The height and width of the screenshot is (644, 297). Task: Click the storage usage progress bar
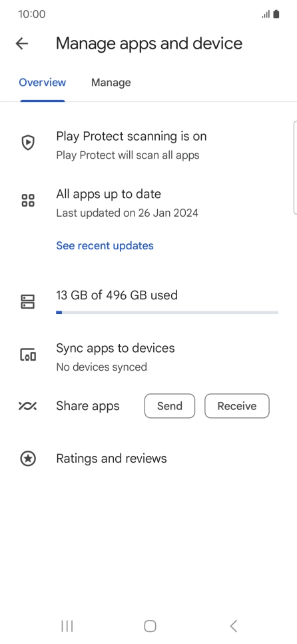click(167, 313)
